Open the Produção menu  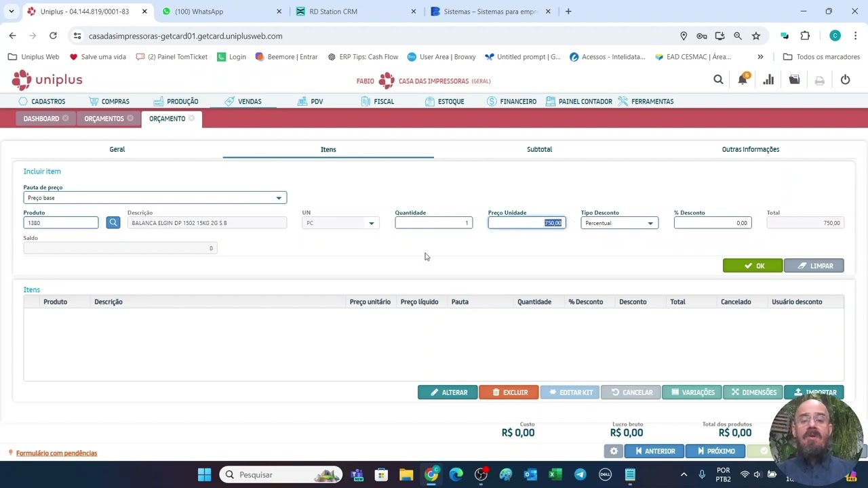176,102
